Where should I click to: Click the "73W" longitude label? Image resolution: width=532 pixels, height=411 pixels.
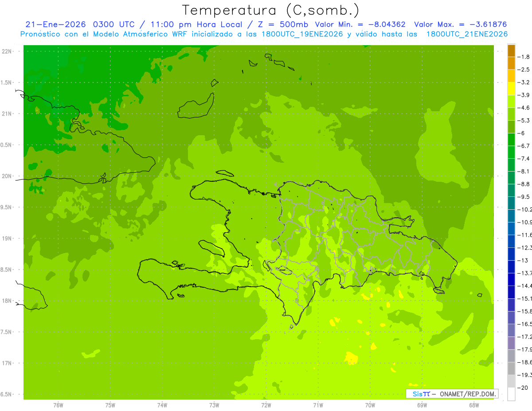click(214, 405)
